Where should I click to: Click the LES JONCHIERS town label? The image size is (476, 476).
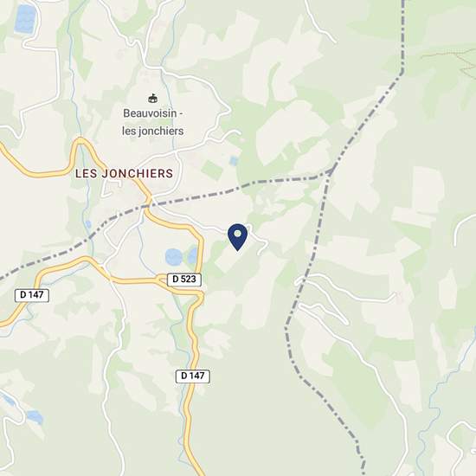(x=124, y=174)
